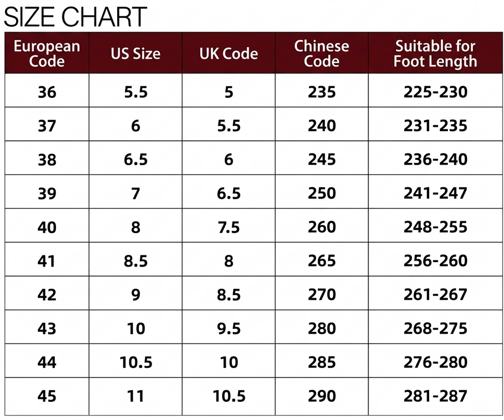Select European size 41 cell
The height and width of the screenshot is (420, 504).
coord(47,261)
